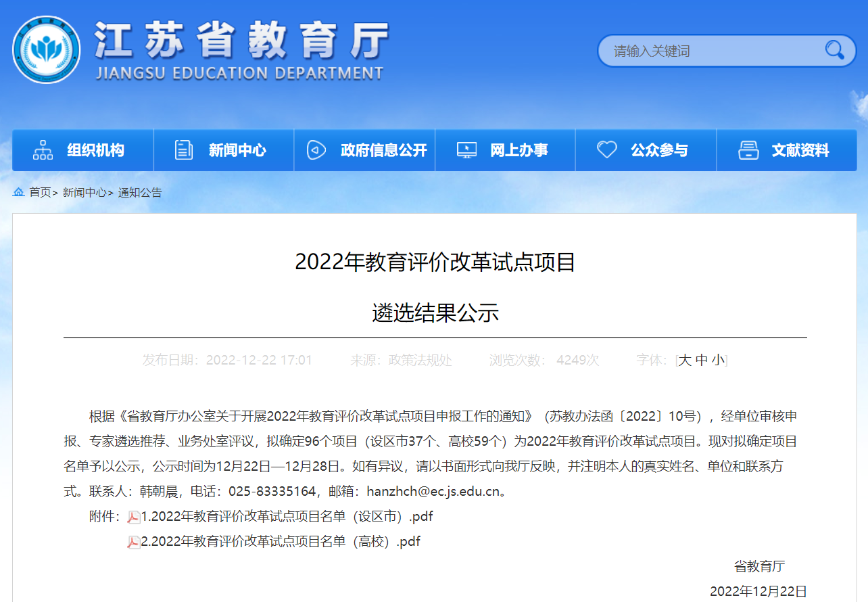Download 2022年教育评价改革试点项目名单（高校）.pdf
868x602 pixels.
click(x=281, y=542)
